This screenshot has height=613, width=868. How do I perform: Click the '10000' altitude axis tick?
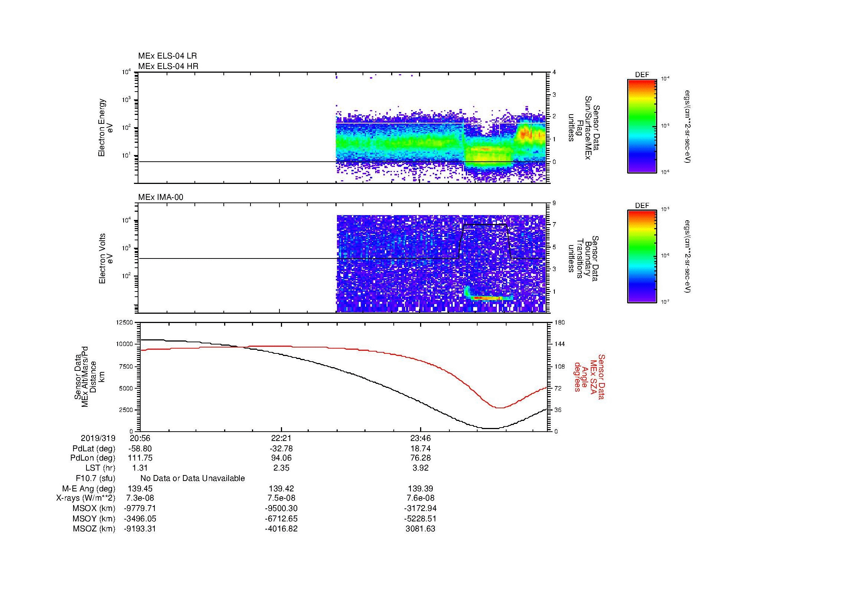pyautogui.click(x=124, y=344)
